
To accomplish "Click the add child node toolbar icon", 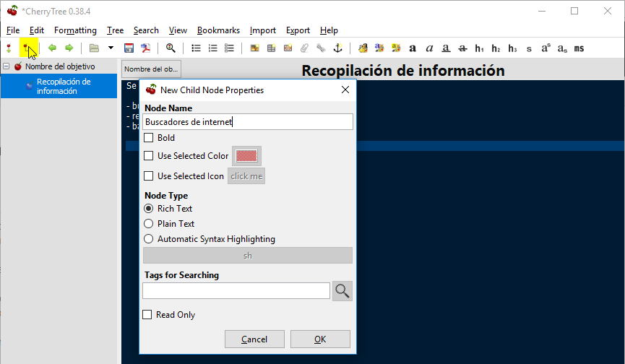I will (28, 48).
